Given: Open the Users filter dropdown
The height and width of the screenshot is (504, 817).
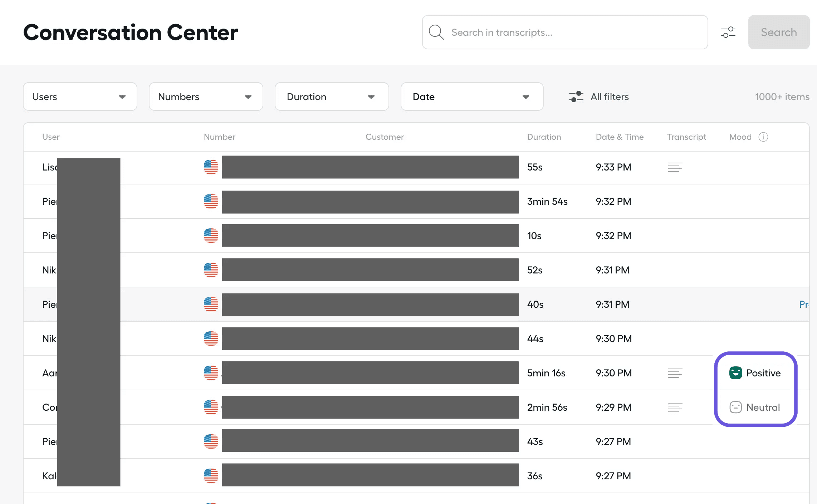Looking at the screenshot, I should [80, 97].
